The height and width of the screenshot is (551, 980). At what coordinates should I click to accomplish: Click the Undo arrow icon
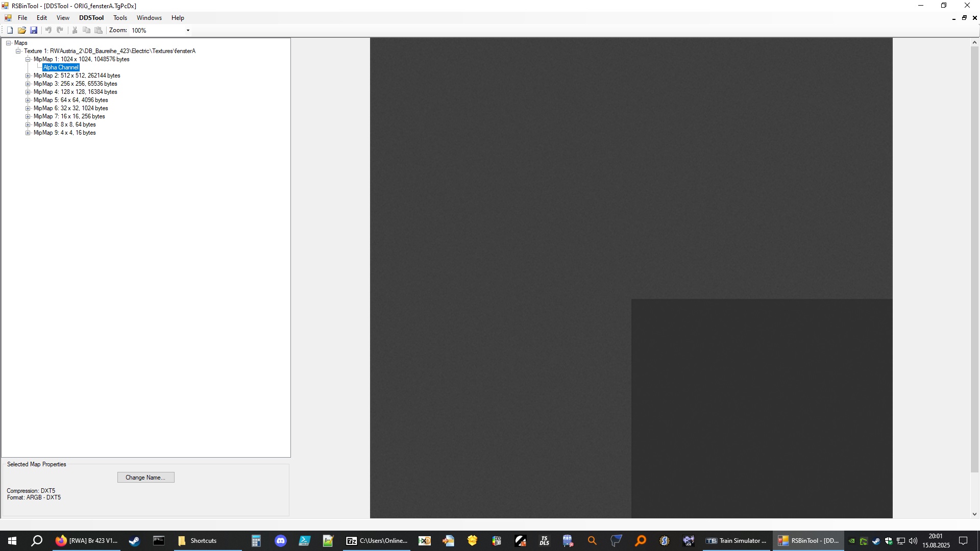click(x=48, y=31)
